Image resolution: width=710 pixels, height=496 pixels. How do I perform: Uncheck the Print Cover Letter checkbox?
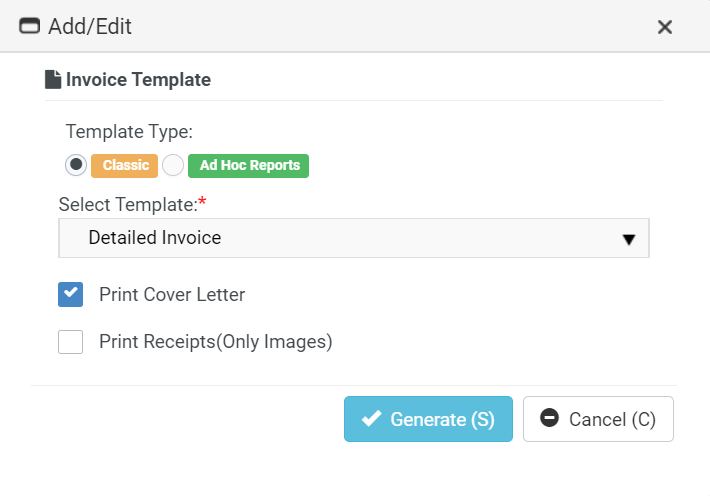click(x=71, y=294)
